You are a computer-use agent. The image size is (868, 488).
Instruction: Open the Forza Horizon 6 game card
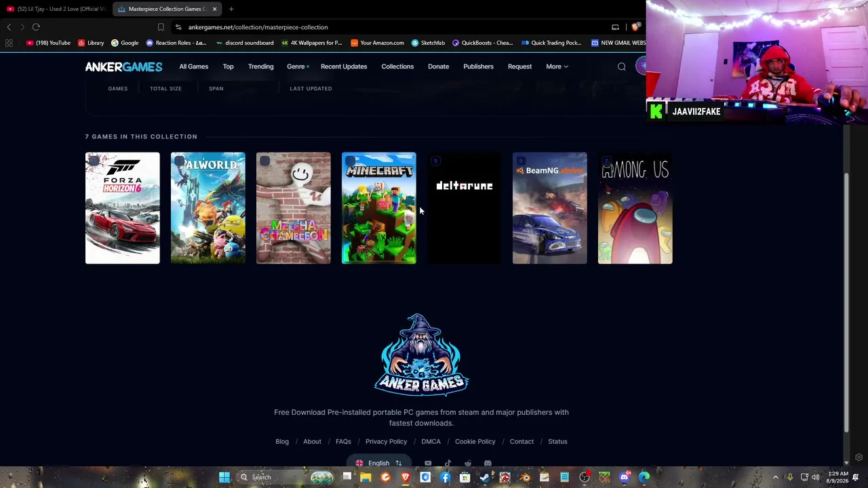click(x=122, y=208)
